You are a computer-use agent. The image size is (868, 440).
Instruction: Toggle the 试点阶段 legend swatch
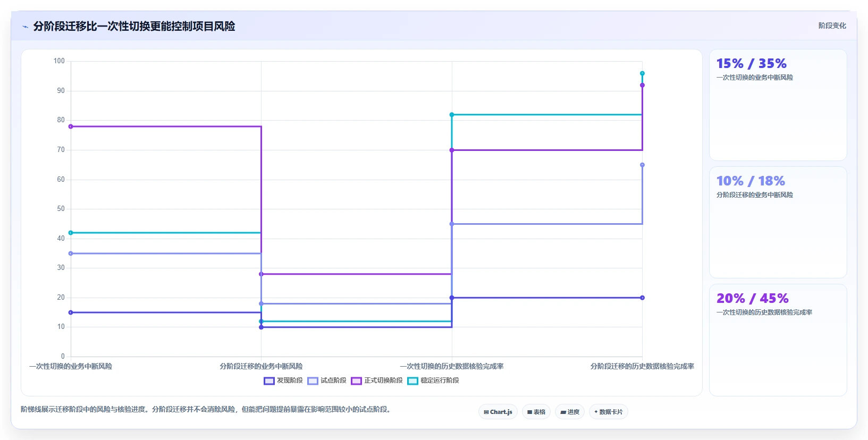point(313,381)
